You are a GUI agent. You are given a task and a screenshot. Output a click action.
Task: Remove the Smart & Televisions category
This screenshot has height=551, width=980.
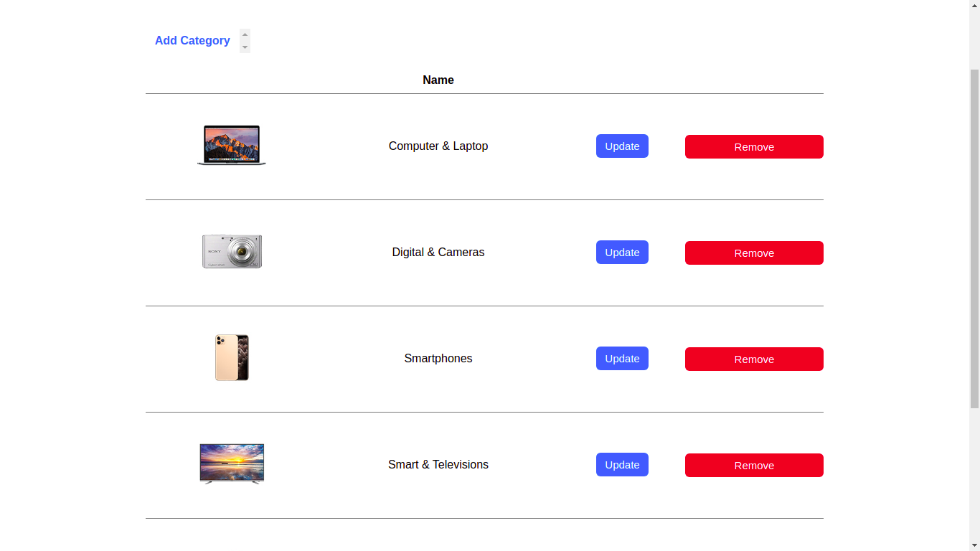754,465
